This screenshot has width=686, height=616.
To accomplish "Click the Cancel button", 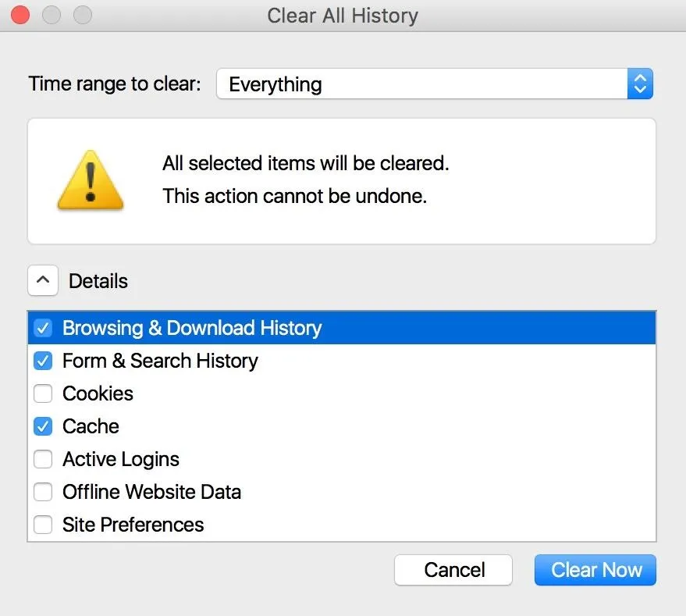I will pyautogui.click(x=453, y=570).
